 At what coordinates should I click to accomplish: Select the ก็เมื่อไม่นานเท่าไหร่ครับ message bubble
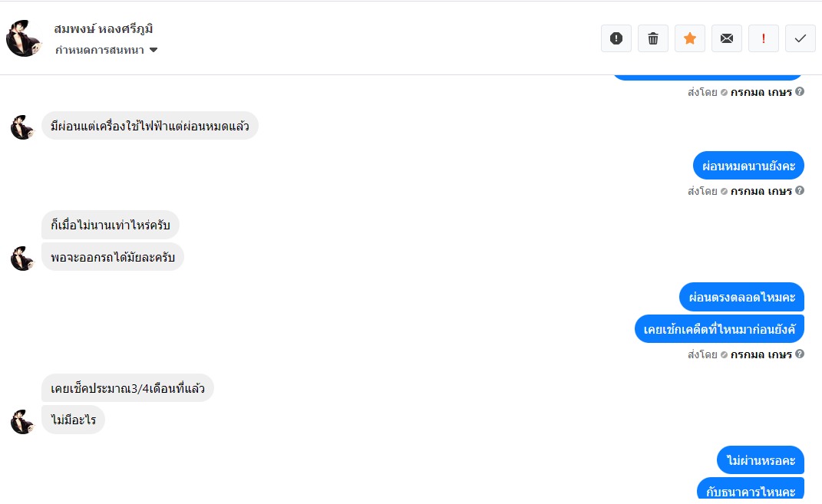coord(111,225)
